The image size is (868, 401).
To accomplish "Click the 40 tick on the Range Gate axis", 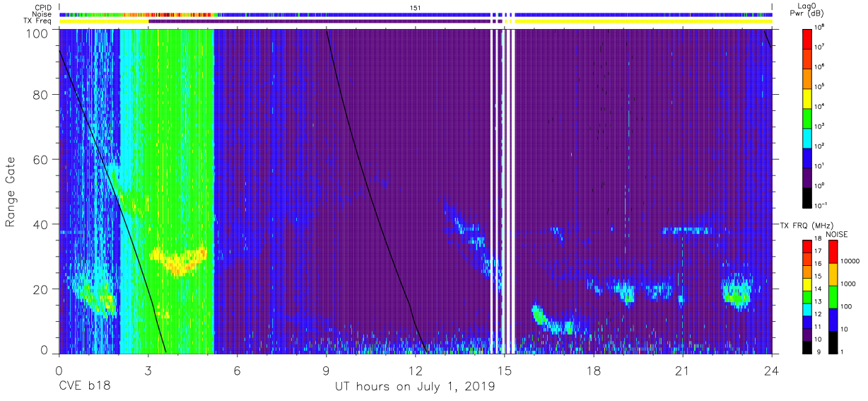I will pyautogui.click(x=41, y=224).
